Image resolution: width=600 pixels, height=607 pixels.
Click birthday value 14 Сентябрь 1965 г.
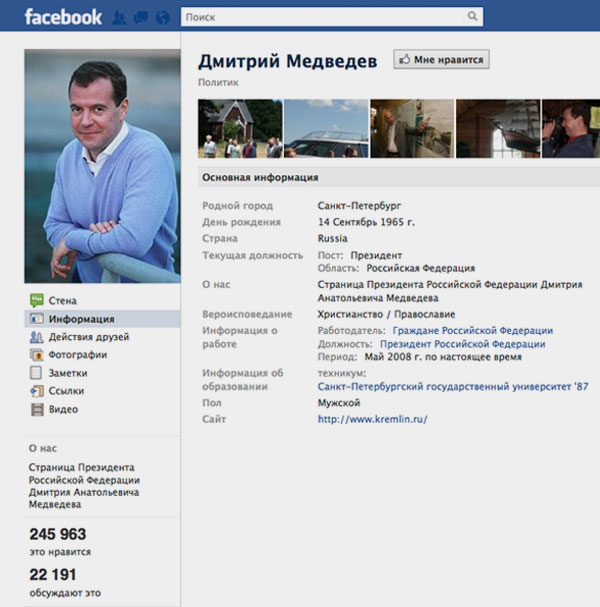(x=366, y=222)
